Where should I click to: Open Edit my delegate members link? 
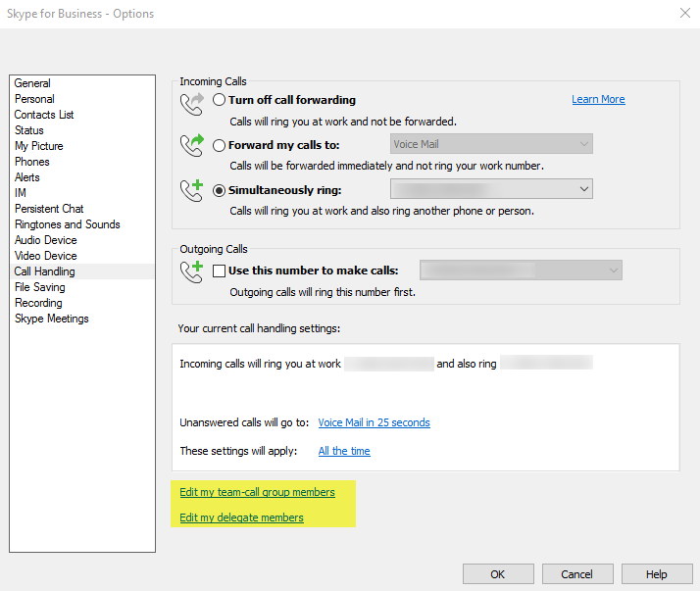pyautogui.click(x=241, y=517)
